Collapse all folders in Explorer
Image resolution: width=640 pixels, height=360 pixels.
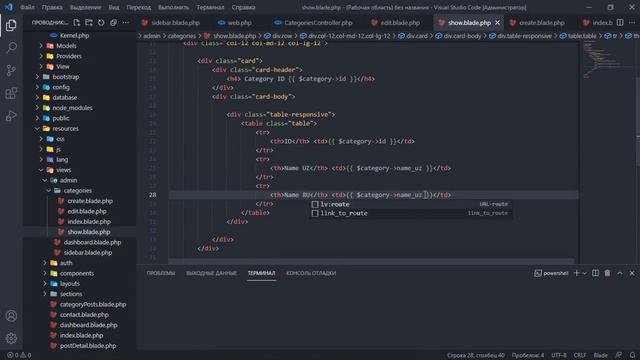tap(113, 23)
